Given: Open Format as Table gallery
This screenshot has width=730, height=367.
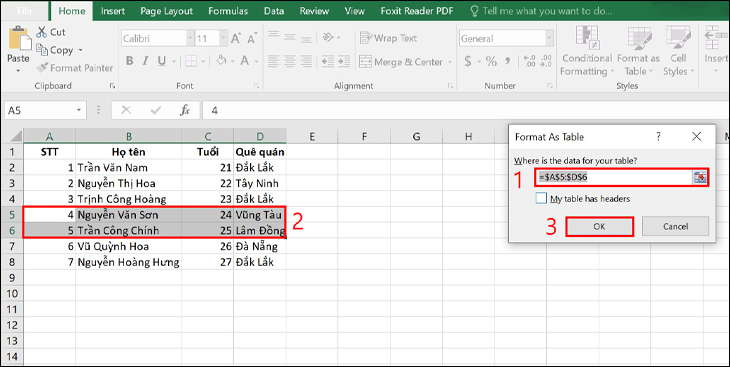Looking at the screenshot, I should coord(638,51).
